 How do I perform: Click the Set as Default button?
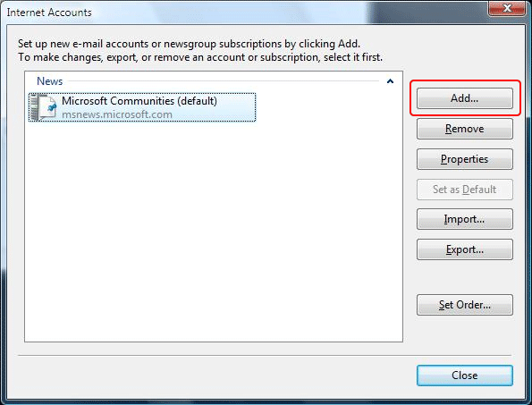pos(464,190)
